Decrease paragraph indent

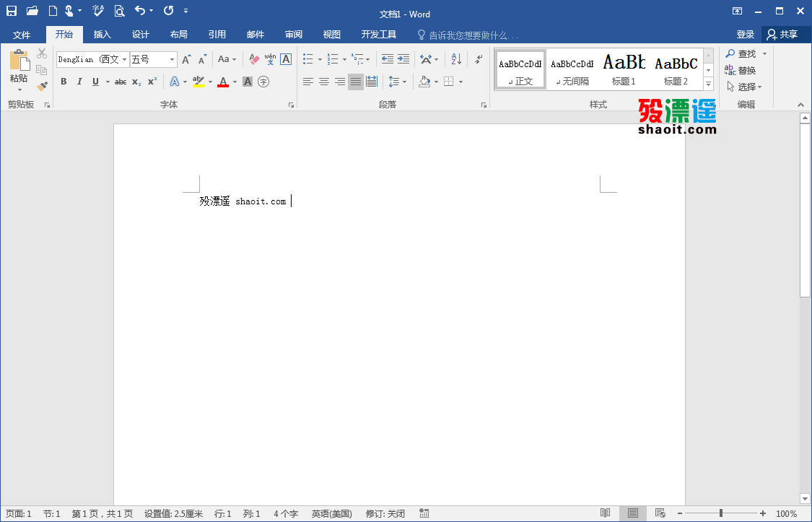point(388,59)
